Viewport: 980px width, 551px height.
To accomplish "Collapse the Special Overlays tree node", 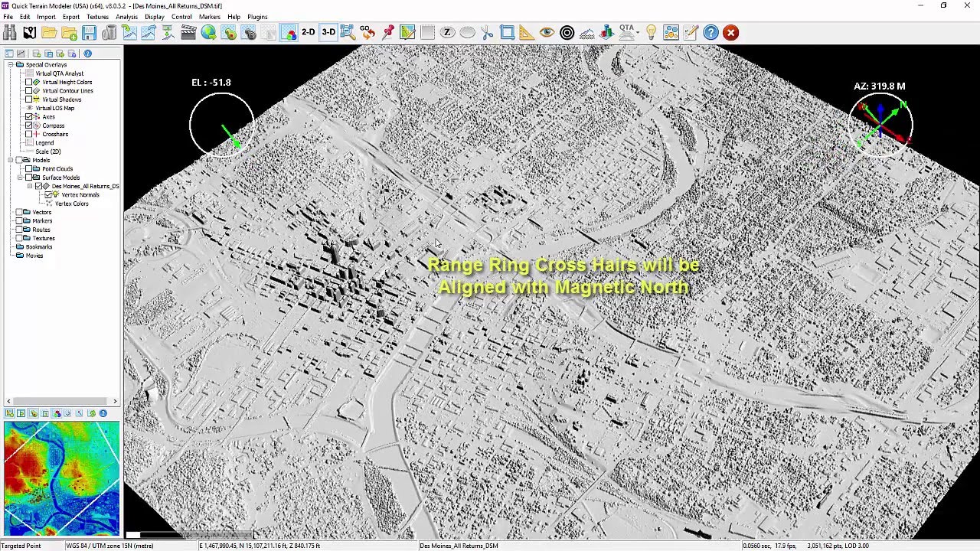I will click(x=11, y=64).
